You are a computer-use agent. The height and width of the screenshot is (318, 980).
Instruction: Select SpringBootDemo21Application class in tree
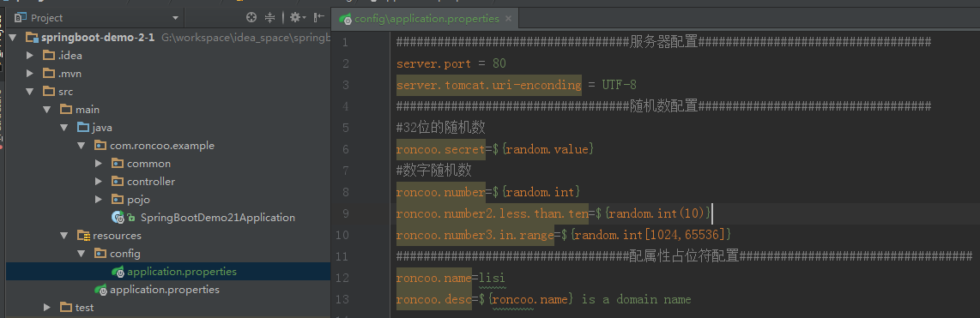coord(217,218)
